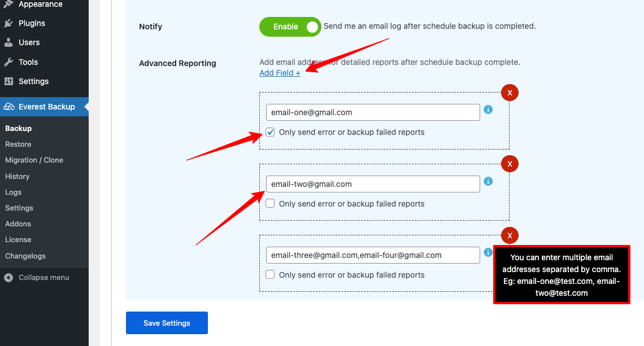Click info icon beside email-three field
The width and height of the screenshot is (644, 346).
[x=489, y=252]
